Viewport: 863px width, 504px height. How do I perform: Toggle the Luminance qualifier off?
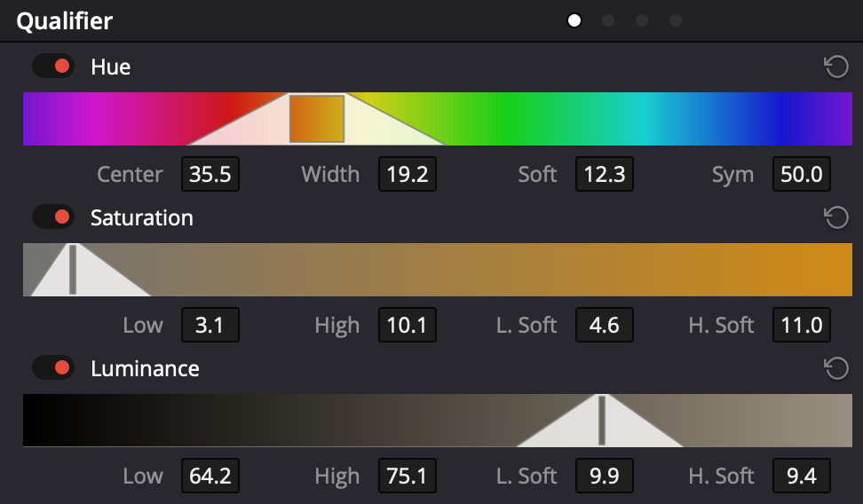pyautogui.click(x=53, y=368)
